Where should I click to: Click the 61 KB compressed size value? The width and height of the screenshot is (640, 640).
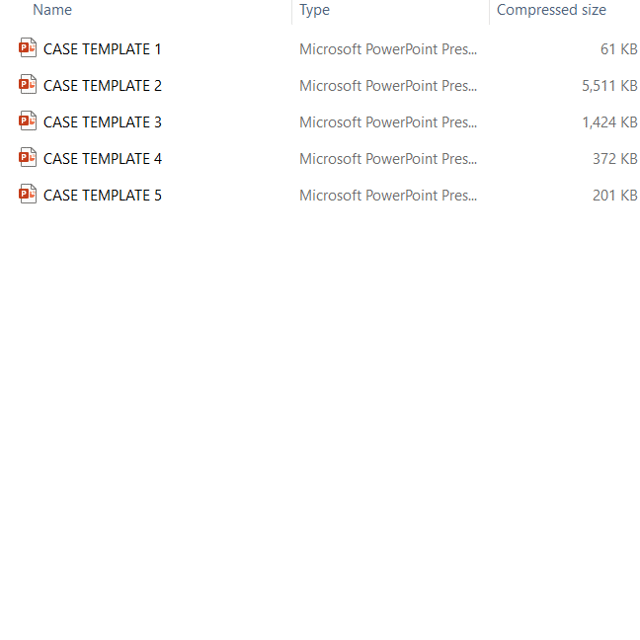click(619, 49)
